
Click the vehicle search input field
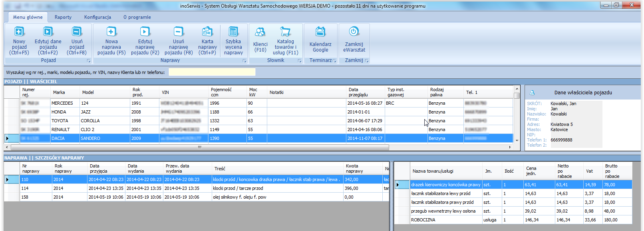coord(212,72)
